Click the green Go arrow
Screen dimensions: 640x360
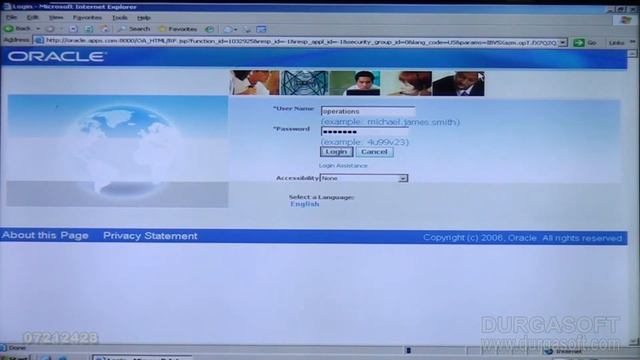[x=578, y=42]
